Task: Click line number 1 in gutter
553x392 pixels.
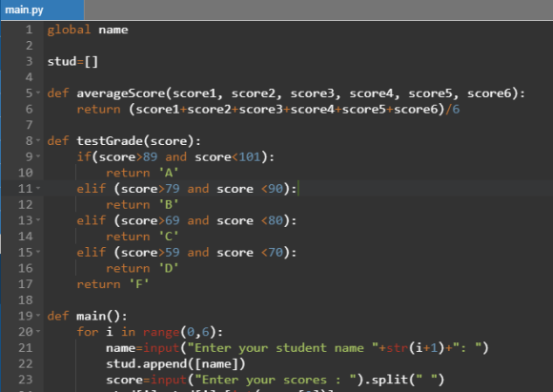Action: point(29,30)
